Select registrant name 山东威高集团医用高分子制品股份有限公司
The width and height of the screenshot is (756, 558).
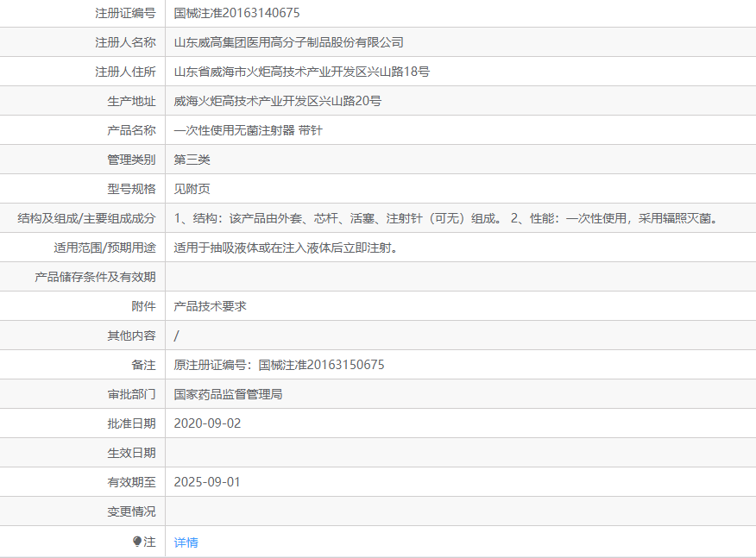[x=288, y=42]
